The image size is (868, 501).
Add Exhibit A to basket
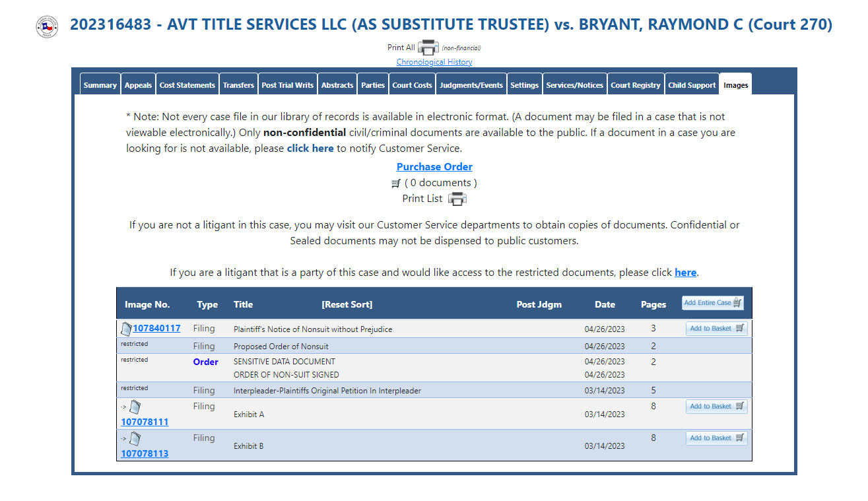pyautogui.click(x=717, y=407)
